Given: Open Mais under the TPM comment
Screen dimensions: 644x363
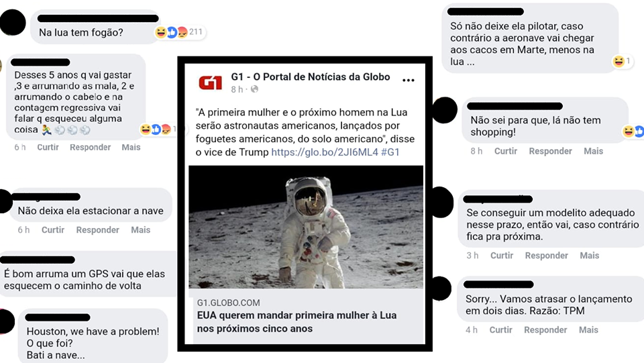Looking at the screenshot, I should coord(588,329).
